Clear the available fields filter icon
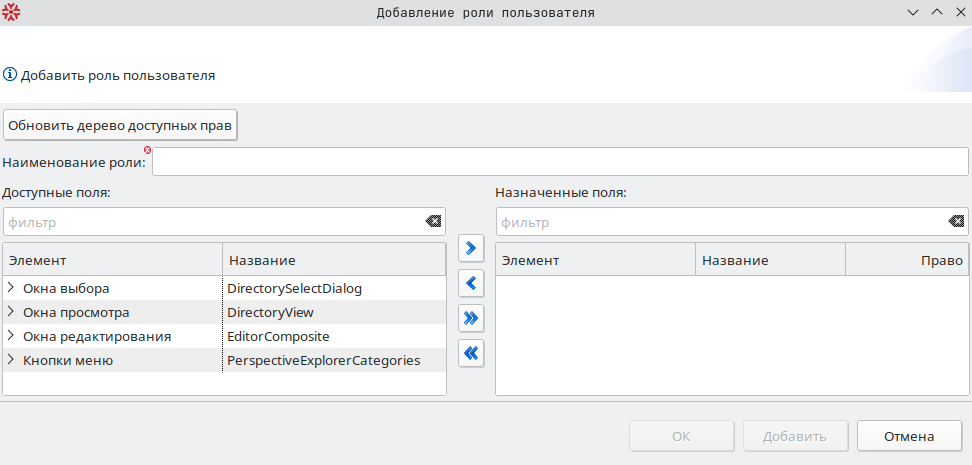This screenshot has width=972, height=465. (433, 221)
